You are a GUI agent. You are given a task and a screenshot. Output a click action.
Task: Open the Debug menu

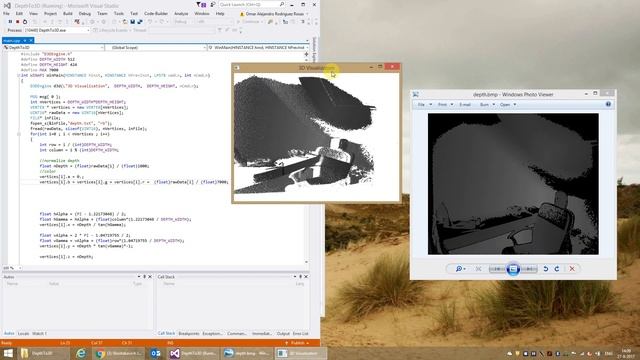(85, 13)
